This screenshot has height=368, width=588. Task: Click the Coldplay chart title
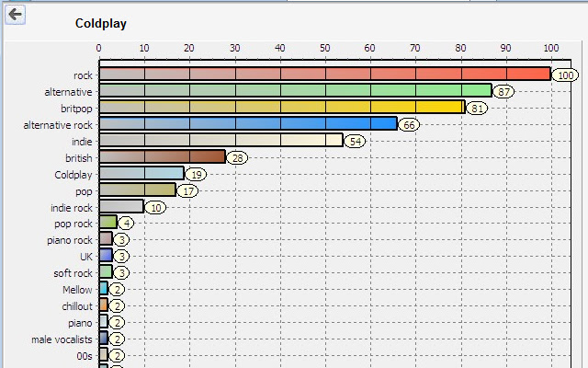click(x=101, y=23)
